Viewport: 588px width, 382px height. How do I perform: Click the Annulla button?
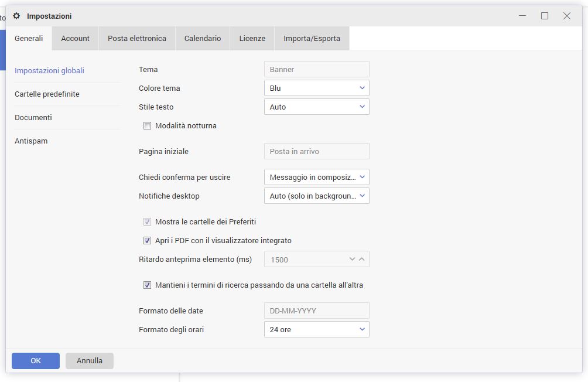(x=90, y=361)
